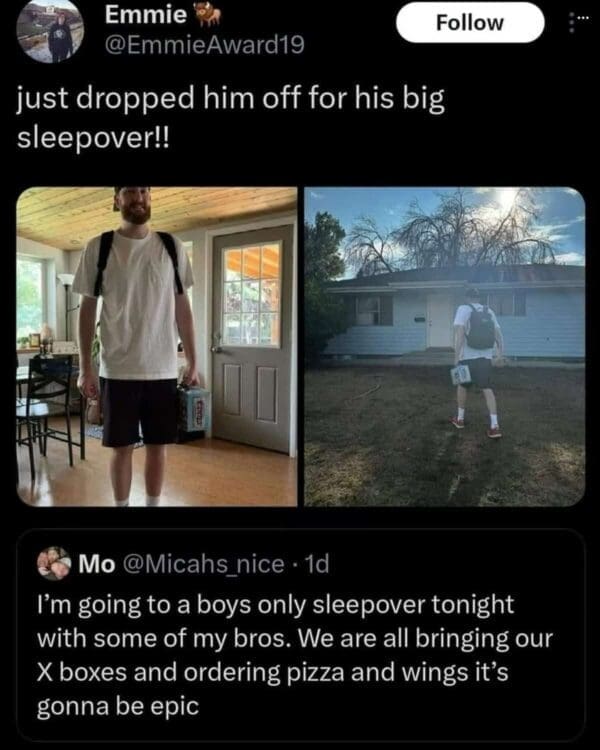Open the quoted tweet about boys only sleepover
Image resolution: width=600 pixels, height=750 pixels.
click(300, 636)
